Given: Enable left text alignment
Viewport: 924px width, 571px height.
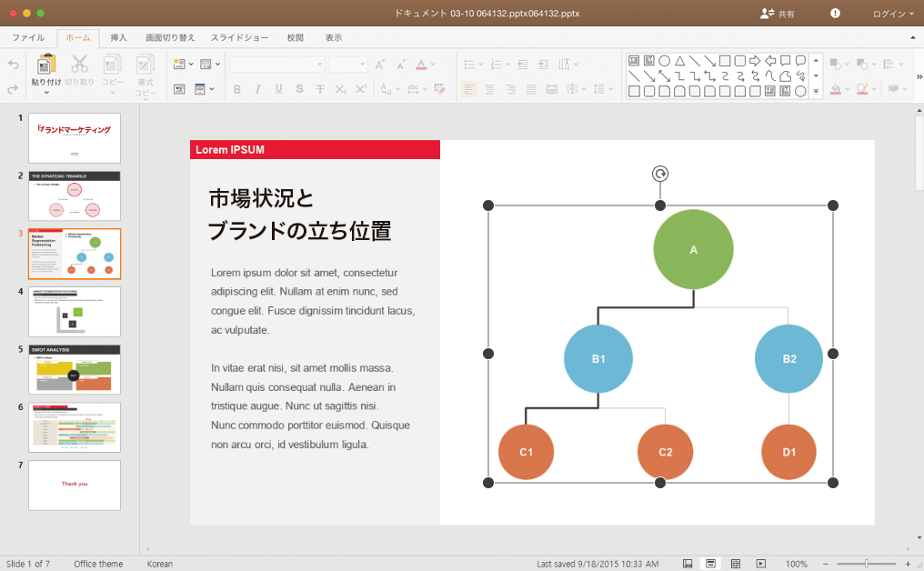Looking at the screenshot, I should [x=468, y=89].
